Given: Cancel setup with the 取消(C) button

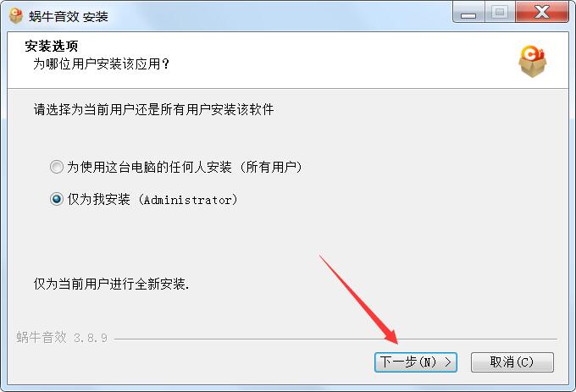Looking at the screenshot, I should point(512,362).
